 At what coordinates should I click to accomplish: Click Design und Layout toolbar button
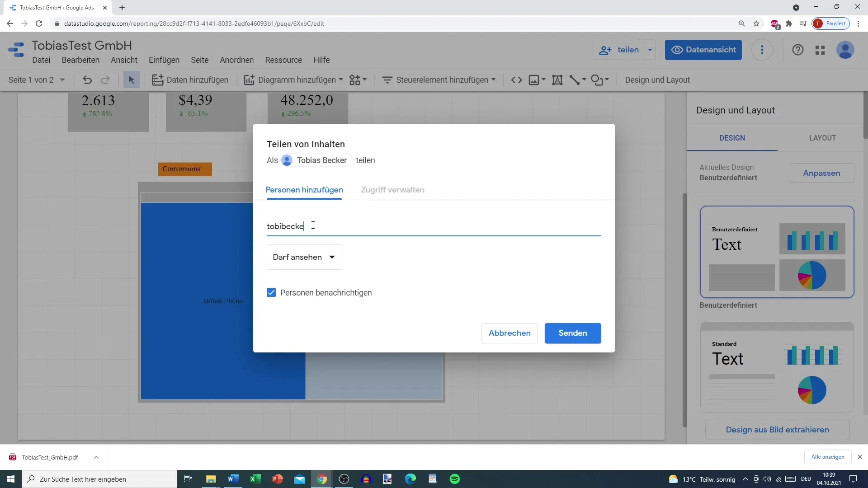click(657, 80)
